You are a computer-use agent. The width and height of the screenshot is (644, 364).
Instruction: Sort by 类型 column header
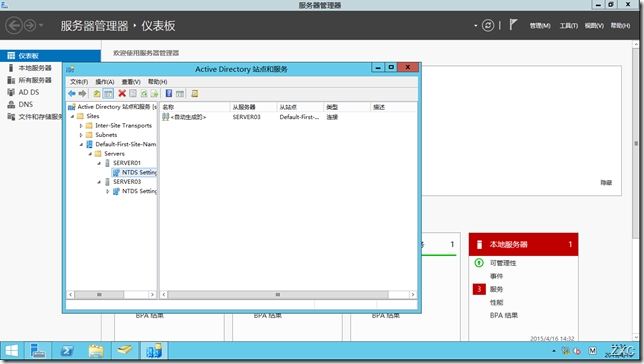(346, 107)
